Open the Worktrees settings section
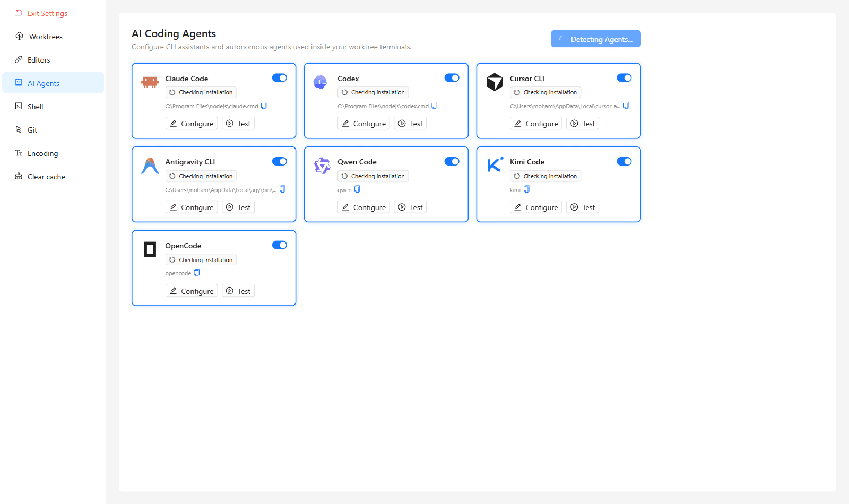Image resolution: width=849 pixels, height=504 pixels. coord(53,36)
